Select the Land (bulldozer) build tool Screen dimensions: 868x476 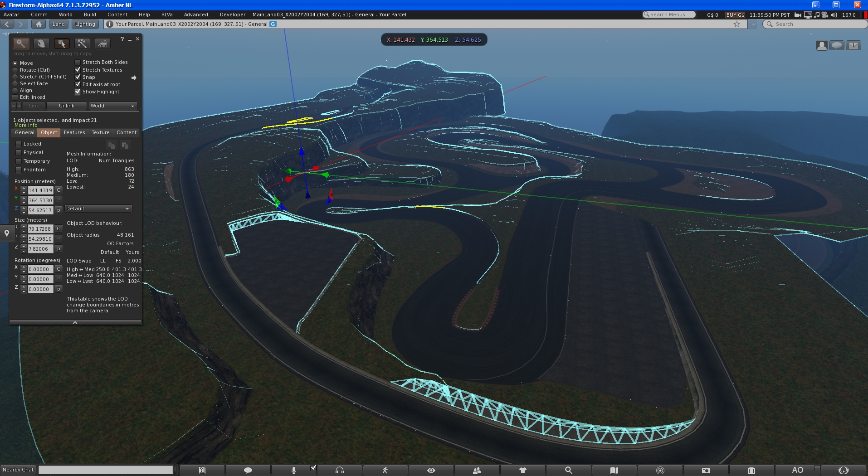click(102, 44)
